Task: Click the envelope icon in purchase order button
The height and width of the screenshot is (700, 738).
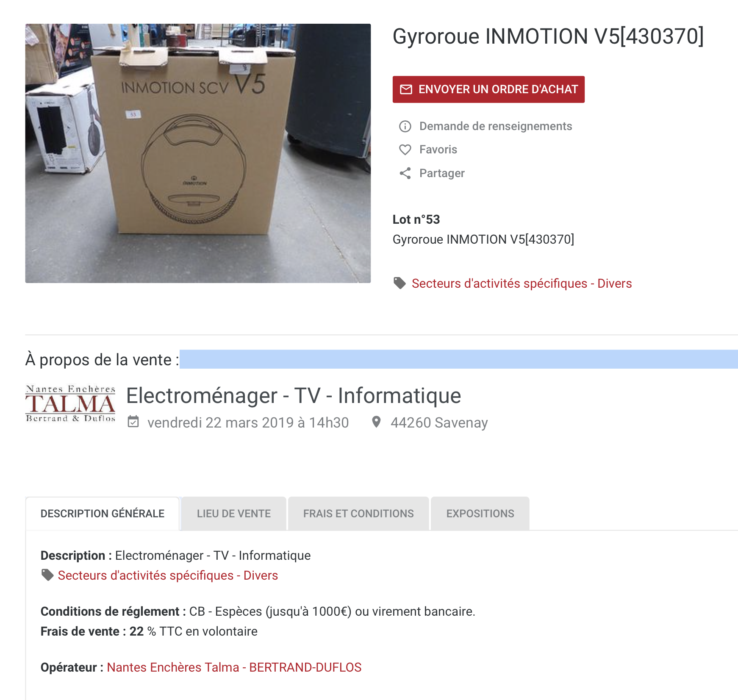Action: tap(406, 89)
